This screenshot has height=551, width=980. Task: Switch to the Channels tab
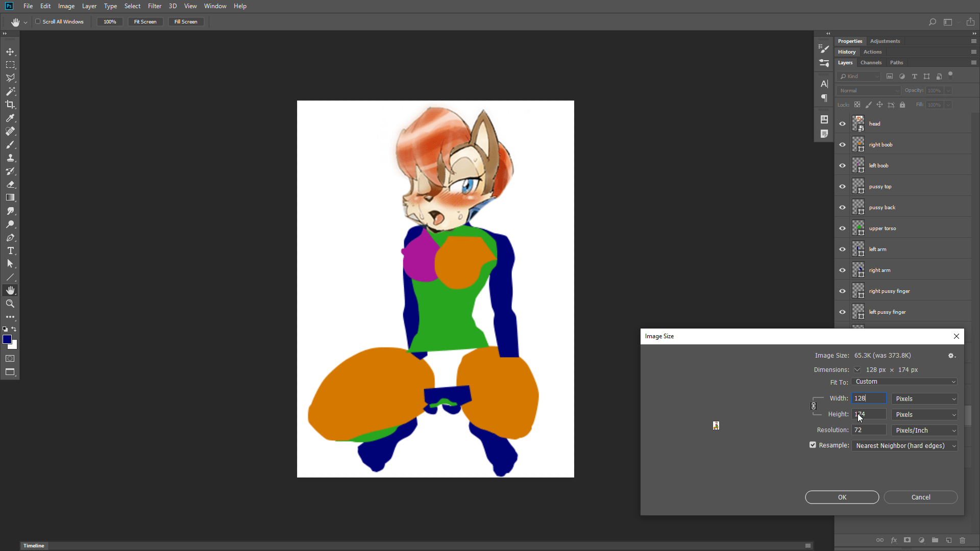pyautogui.click(x=871, y=63)
